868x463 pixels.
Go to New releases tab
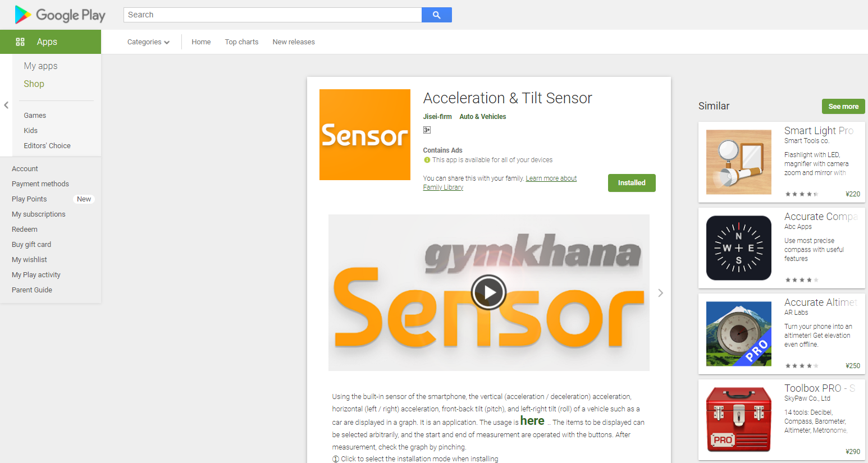point(294,42)
